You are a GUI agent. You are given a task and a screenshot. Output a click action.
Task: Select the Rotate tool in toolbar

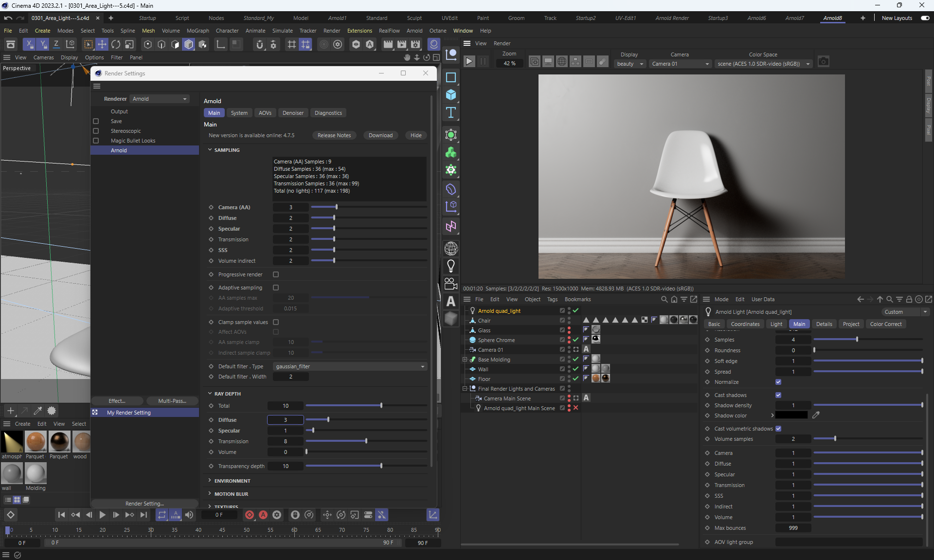tap(116, 44)
